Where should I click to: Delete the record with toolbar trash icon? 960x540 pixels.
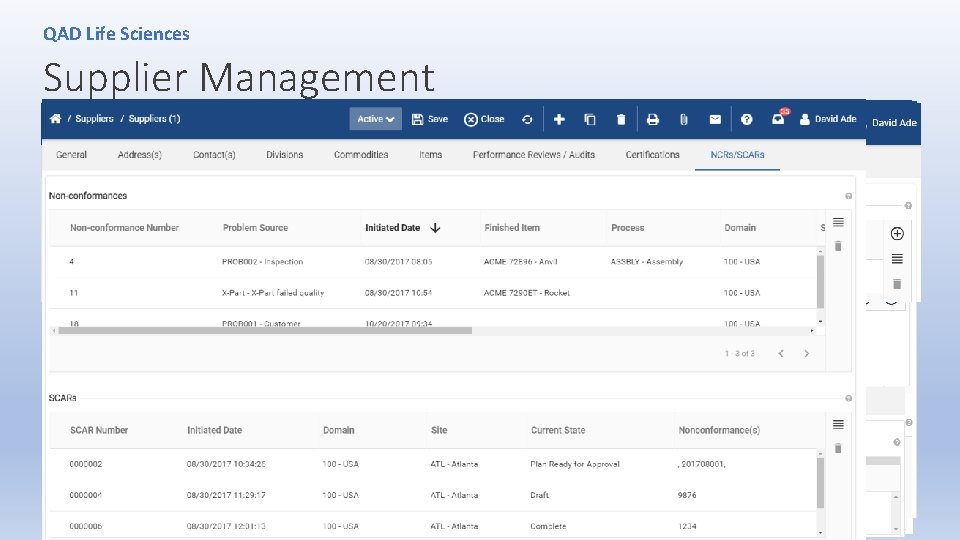[x=621, y=119]
